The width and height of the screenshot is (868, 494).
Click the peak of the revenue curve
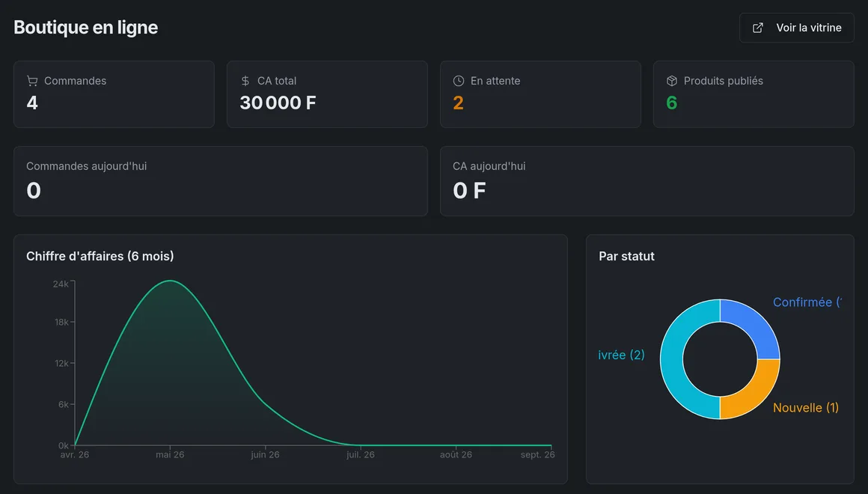(x=170, y=281)
